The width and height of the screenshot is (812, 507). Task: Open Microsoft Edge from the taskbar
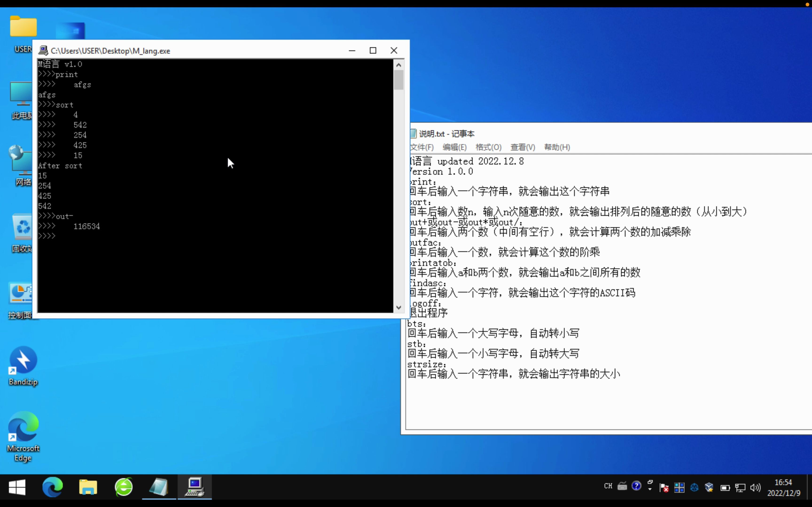[x=52, y=487]
